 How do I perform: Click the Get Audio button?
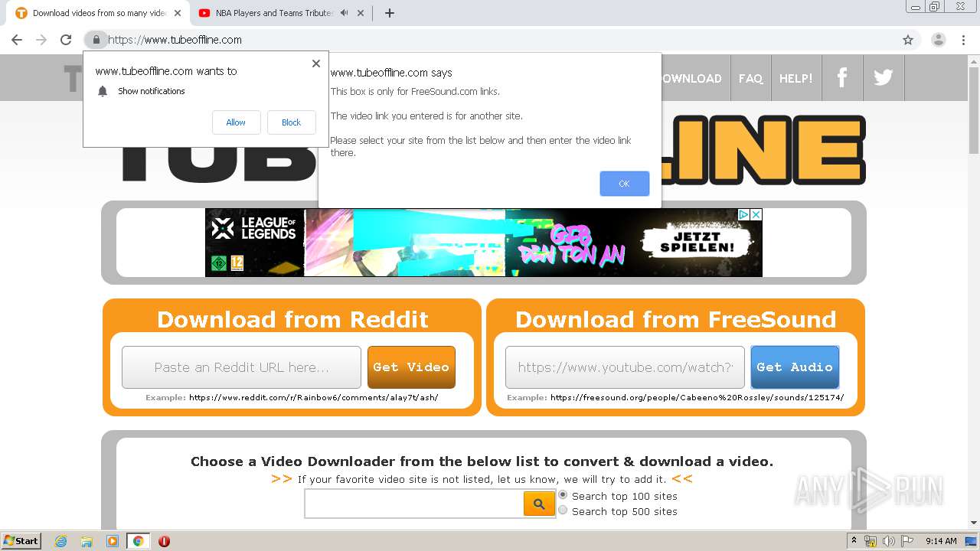[795, 367]
